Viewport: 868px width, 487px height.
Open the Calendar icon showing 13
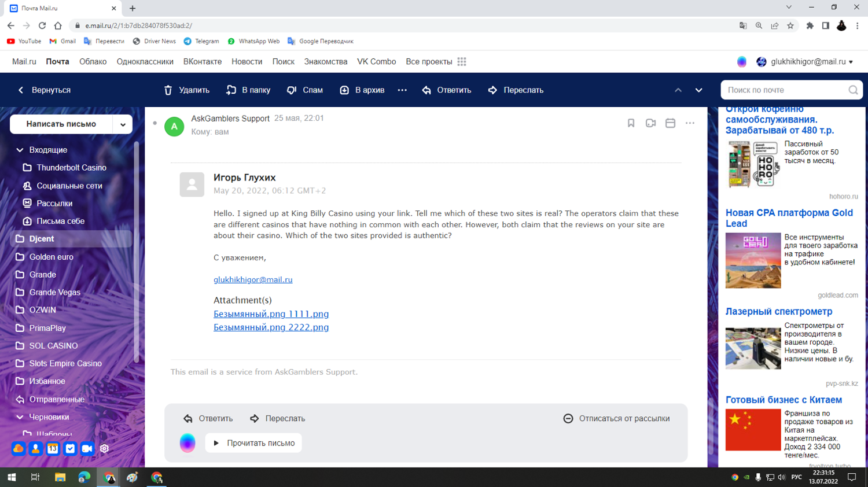pos(53,448)
